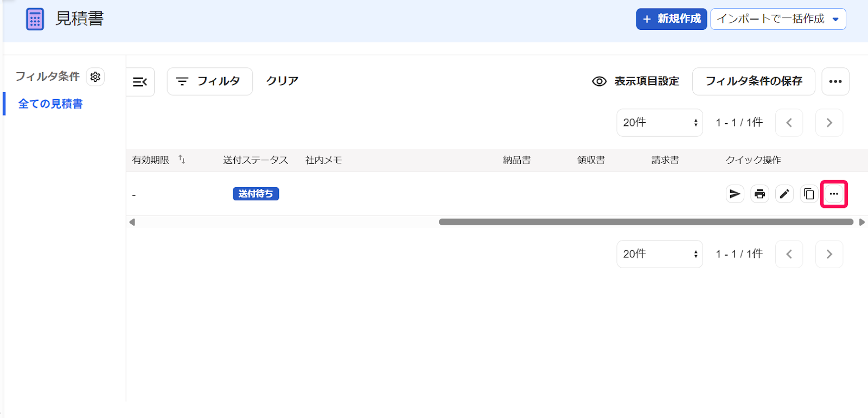This screenshot has width=868, height=418.
Task: Go to previous page in bottom pager
Action: pyautogui.click(x=789, y=254)
